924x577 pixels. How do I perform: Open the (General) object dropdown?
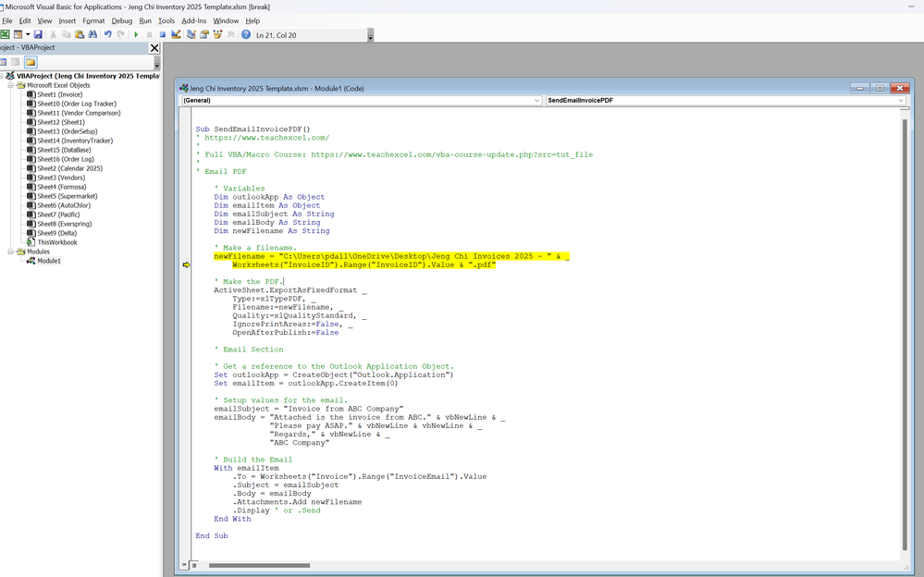coord(536,100)
